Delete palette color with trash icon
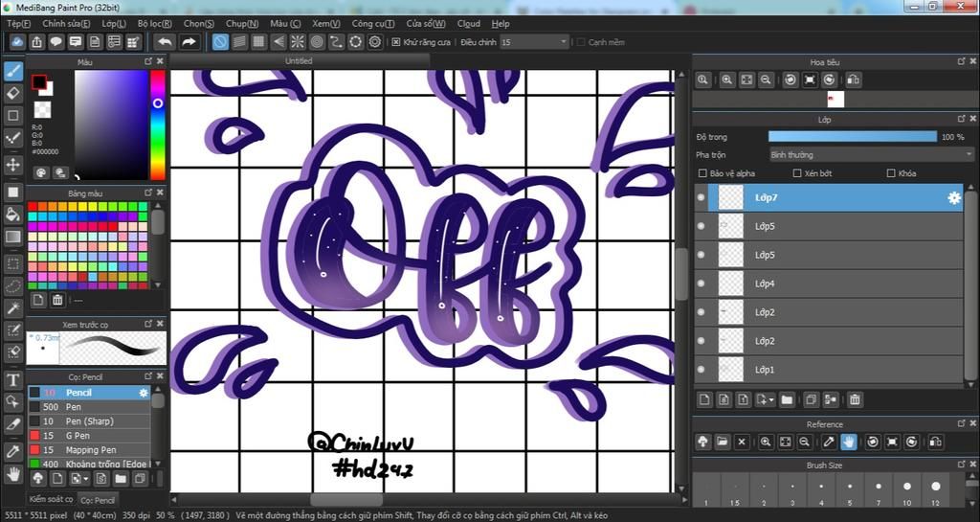Screen dimensions: 980x522 [57, 300]
